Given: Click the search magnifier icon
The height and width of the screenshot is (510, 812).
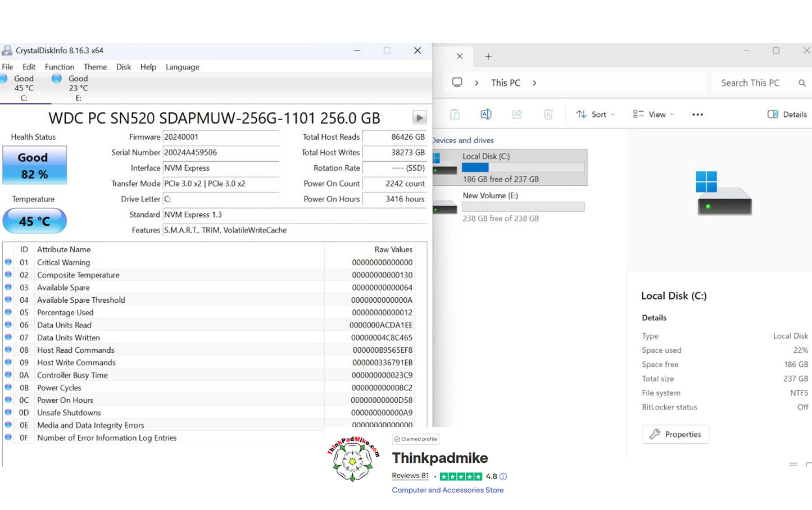Looking at the screenshot, I should point(802,83).
